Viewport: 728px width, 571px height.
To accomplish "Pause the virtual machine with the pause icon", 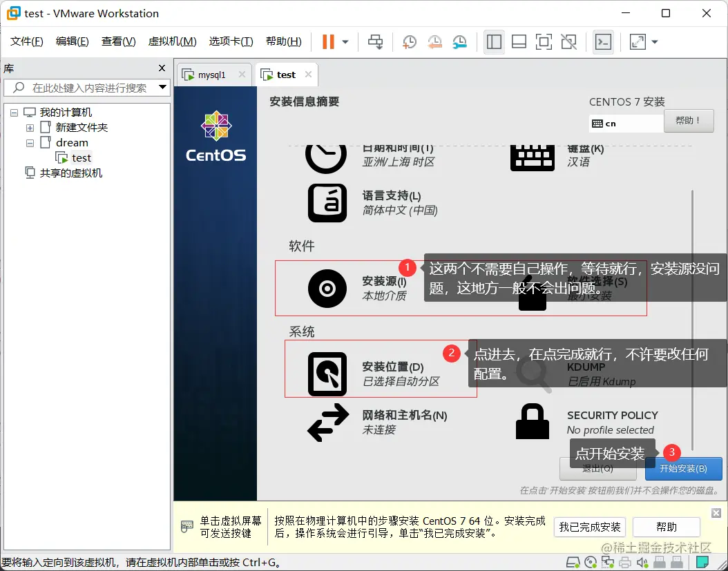I will point(328,42).
